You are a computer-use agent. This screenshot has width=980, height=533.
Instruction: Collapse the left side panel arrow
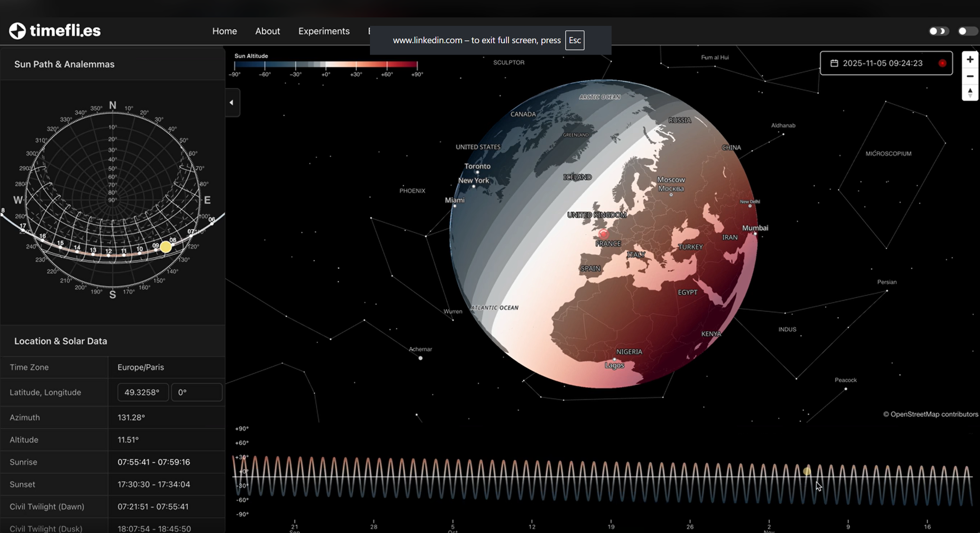tap(232, 102)
